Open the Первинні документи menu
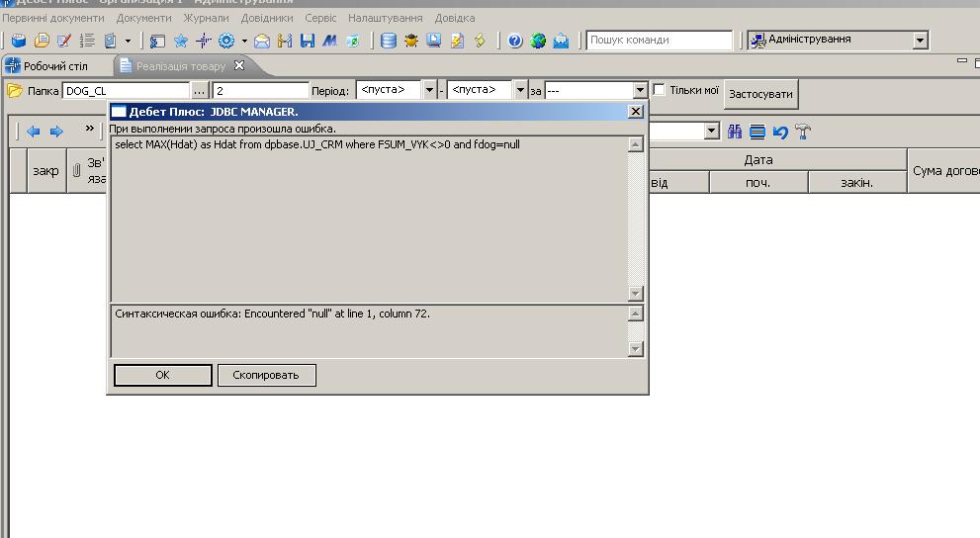The width and height of the screenshot is (980, 538). tap(53, 18)
